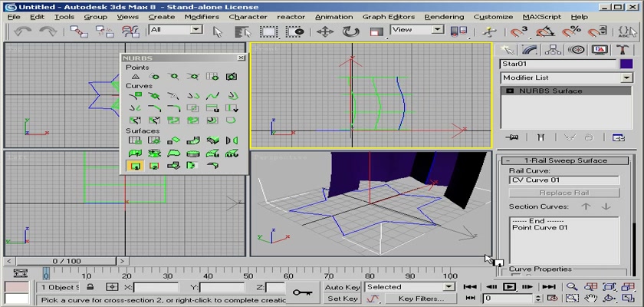This screenshot has height=307, width=644.
Task: Choose the Select Object arrow tool
Action: point(218,31)
